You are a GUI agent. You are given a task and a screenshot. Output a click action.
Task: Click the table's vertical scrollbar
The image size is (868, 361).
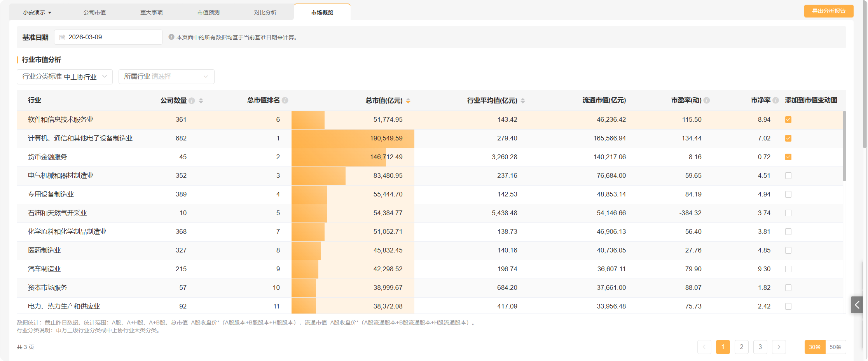[x=844, y=146]
